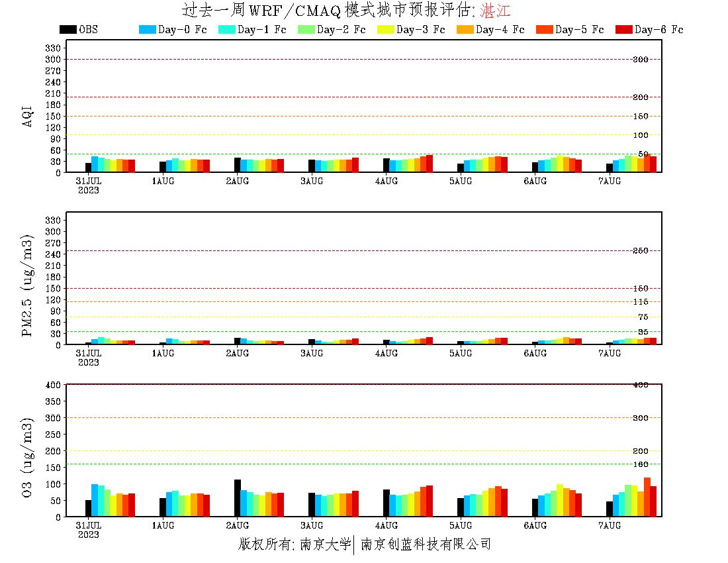
Task: Click the 300 threshold label in AQI chart
Action: (641, 60)
